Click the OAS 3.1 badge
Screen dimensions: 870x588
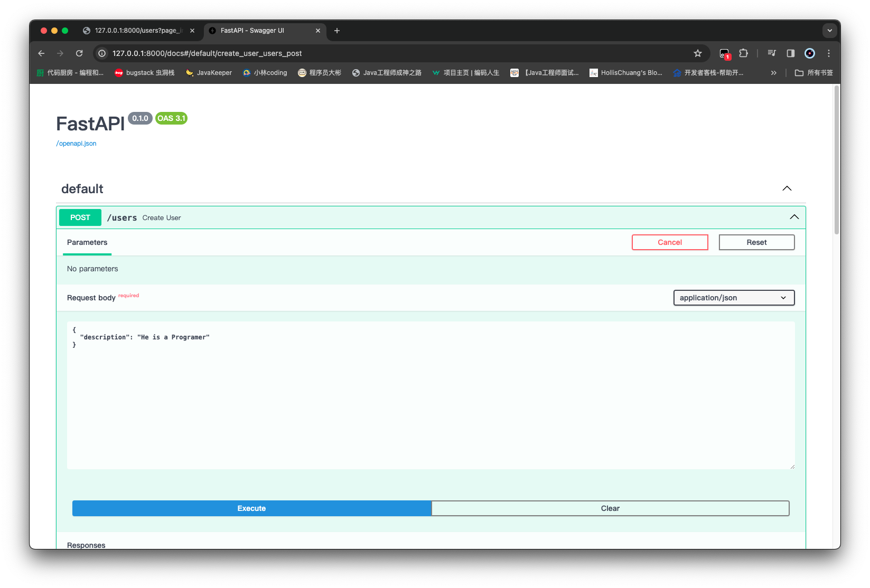point(171,118)
